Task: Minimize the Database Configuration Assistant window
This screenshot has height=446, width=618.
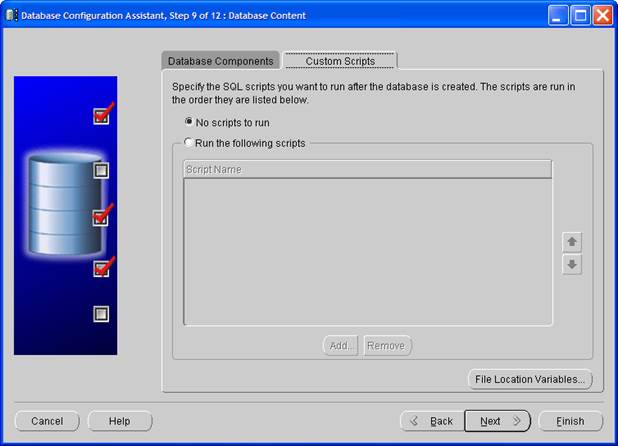Action: (x=558, y=16)
